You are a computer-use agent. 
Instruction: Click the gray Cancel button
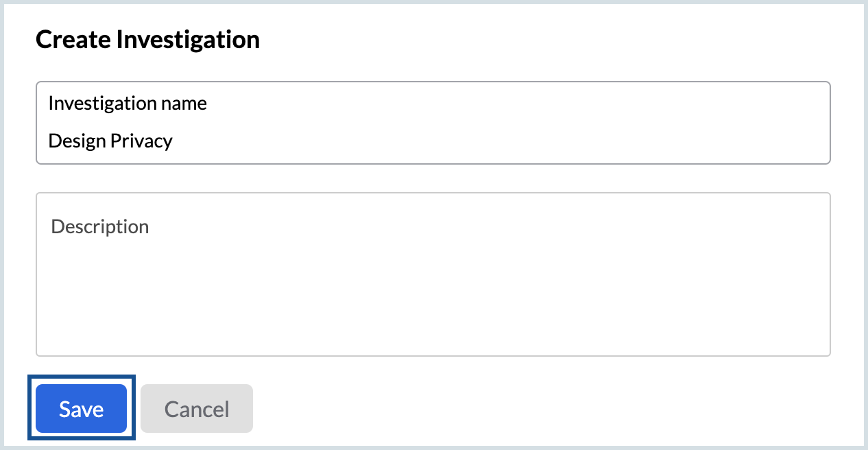tap(197, 409)
